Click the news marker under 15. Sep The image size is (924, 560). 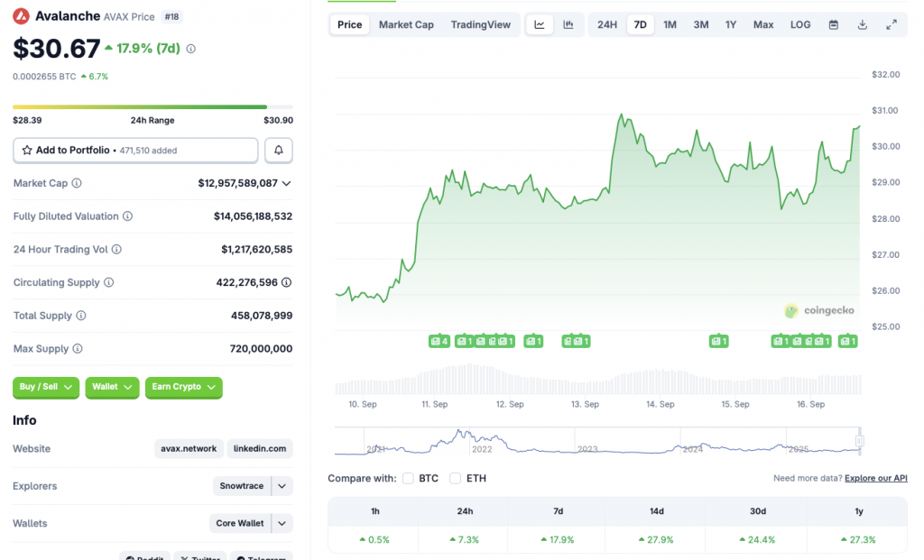719,341
